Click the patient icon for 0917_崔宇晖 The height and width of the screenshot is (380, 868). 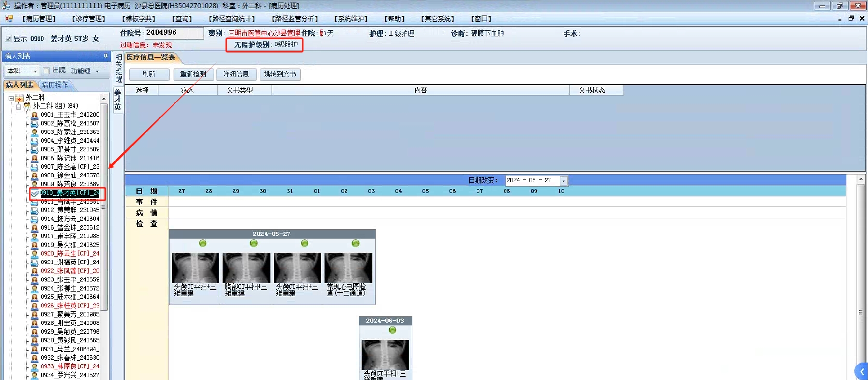pos(35,236)
